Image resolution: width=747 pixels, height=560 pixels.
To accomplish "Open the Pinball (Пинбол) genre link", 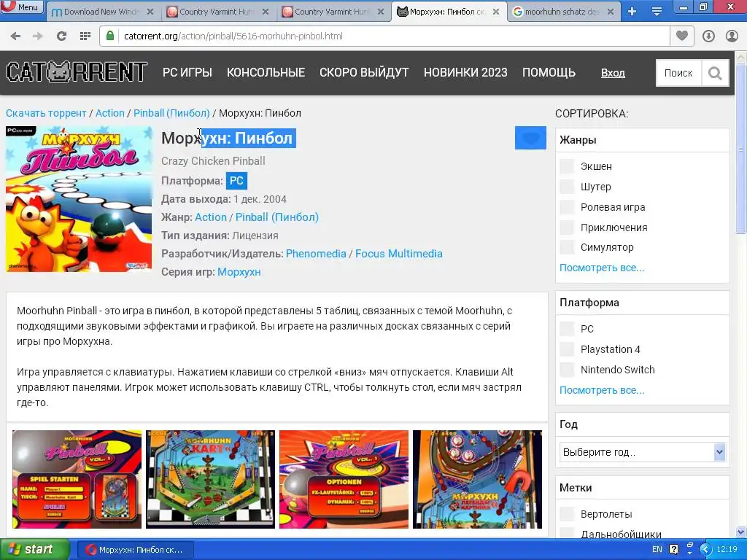I will tap(276, 217).
